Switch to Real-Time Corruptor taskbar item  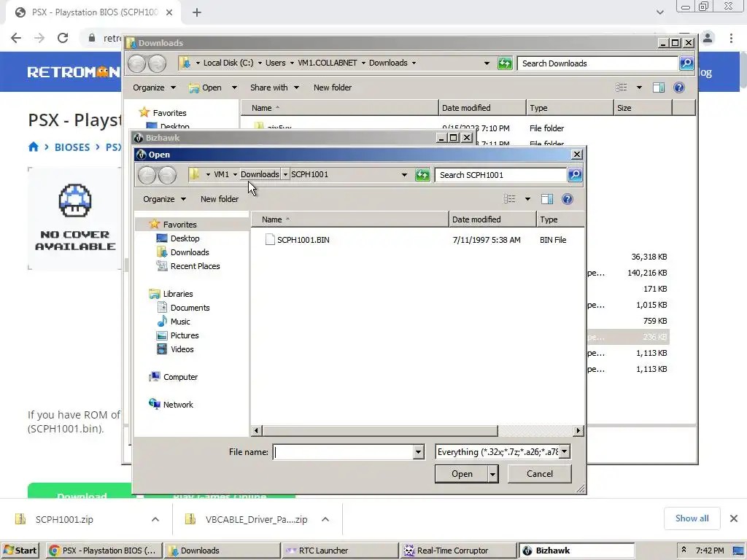coord(458,551)
